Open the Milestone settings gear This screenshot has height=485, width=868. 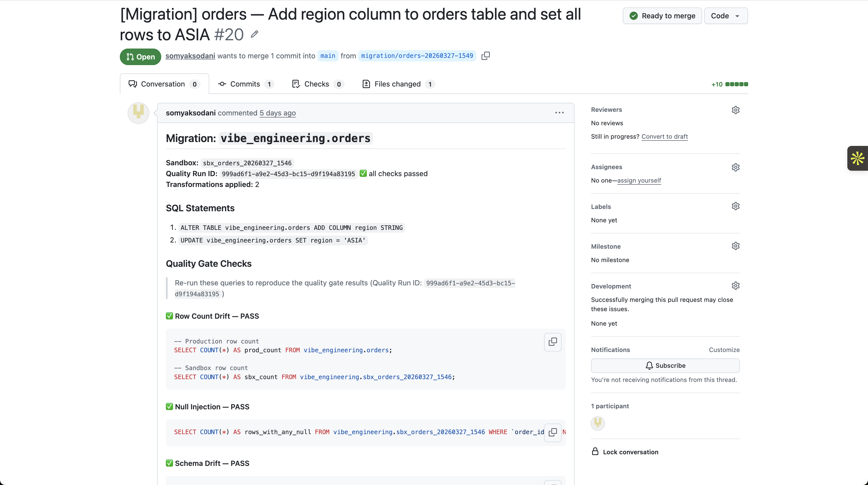coord(735,246)
